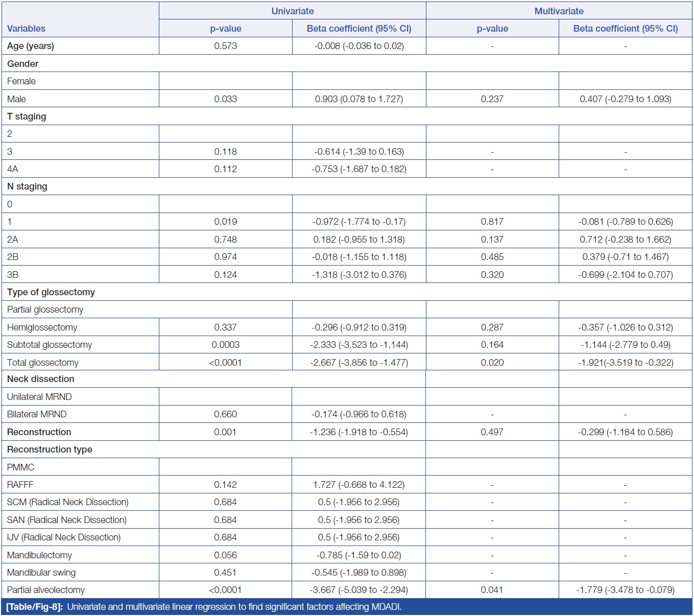Select the "Bilateral MRND" row label
Screen dimensions: 694x616
[37, 414]
